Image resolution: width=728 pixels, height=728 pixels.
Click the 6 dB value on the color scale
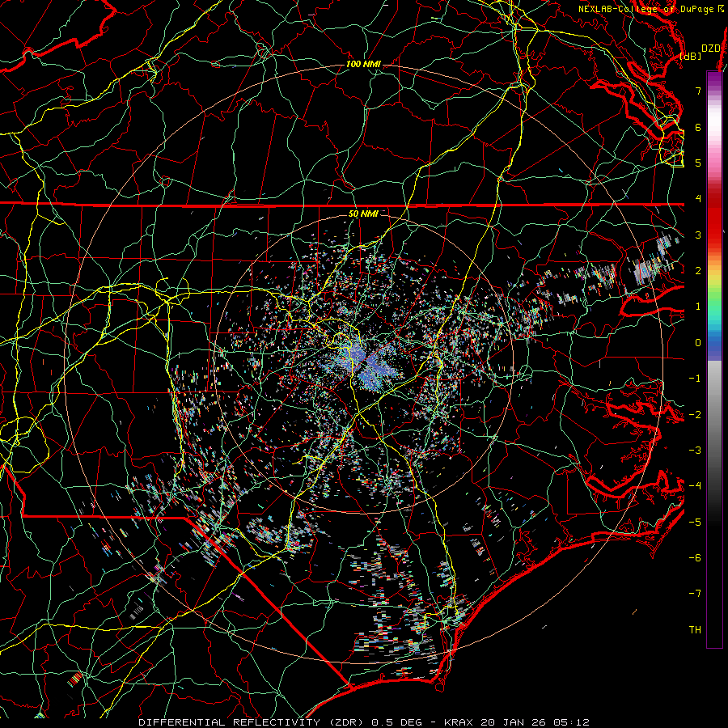click(698, 127)
